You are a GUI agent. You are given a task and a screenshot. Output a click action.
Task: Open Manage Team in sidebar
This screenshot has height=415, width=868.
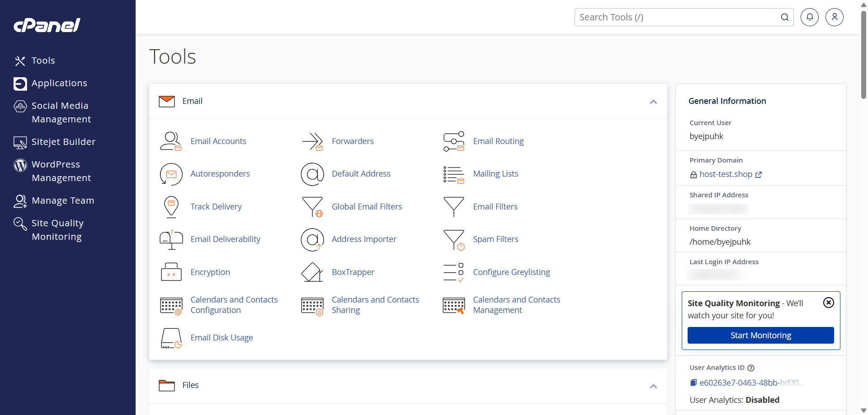54,201
